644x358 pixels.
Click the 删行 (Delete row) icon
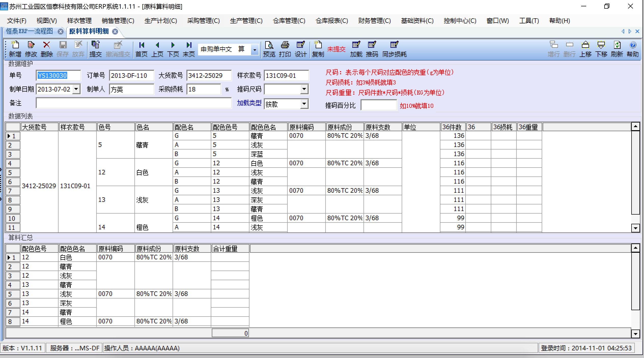pos(569,49)
